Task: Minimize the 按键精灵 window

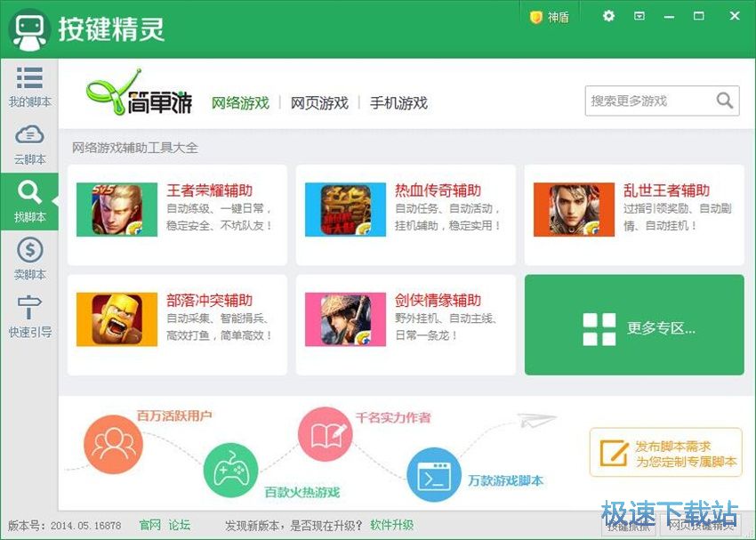Action: 669,17
